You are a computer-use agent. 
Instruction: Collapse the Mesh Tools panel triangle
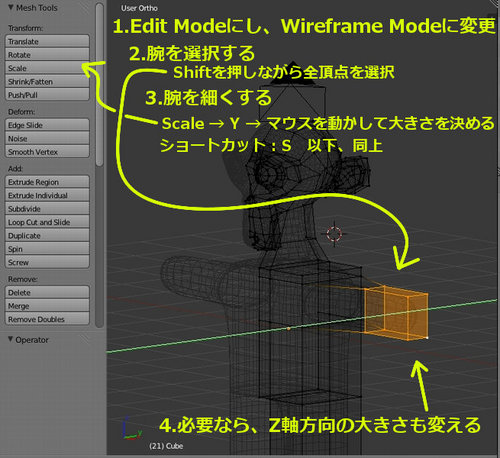pyautogui.click(x=11, y=7)
